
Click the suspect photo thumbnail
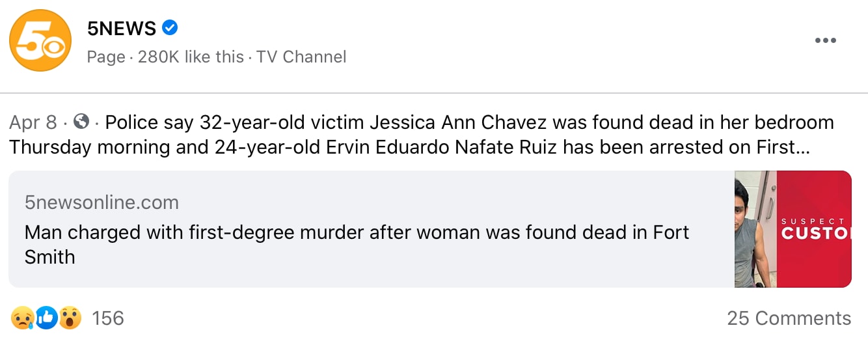pos(755,229)
